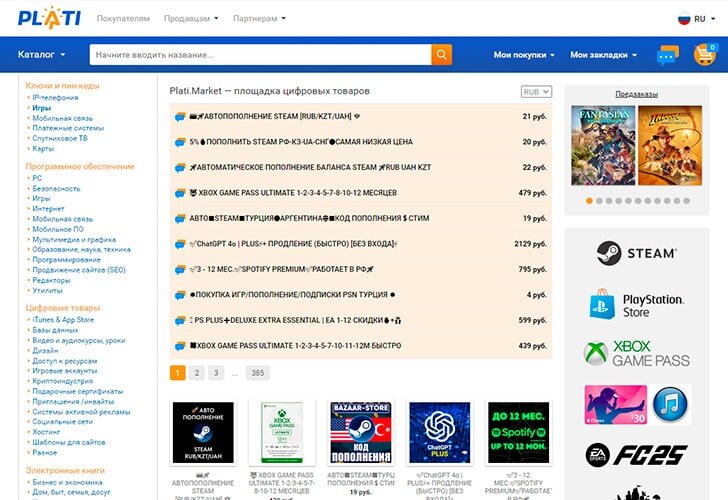Open the ChatGPT Plus product thumbnail
This screenshot has height=500, width=728.
(440, 433)
